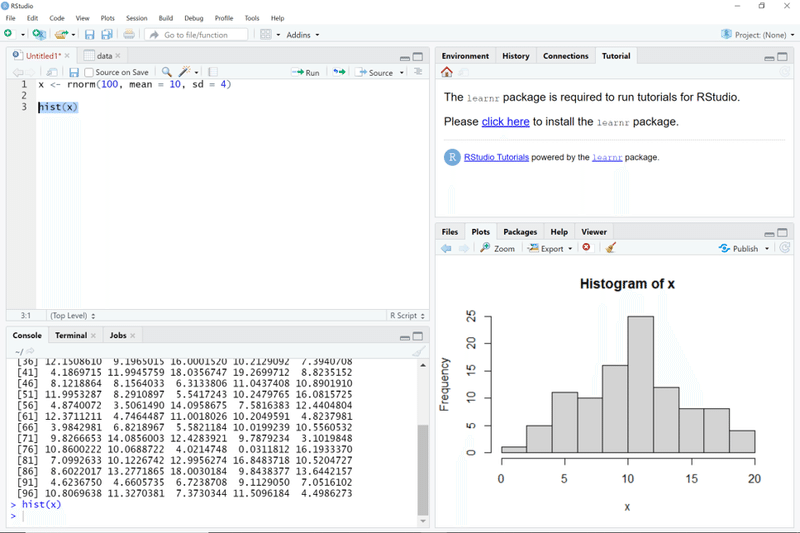This screenshot has width=800, height=533.
Task: Click the console input prompt line
Action: click(214, 516)
